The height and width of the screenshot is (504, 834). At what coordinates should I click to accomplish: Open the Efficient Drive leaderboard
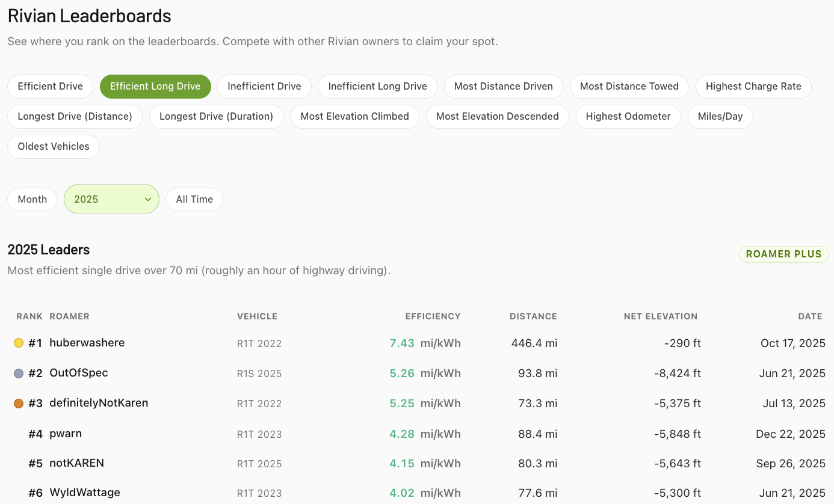(x=50, y=86)
